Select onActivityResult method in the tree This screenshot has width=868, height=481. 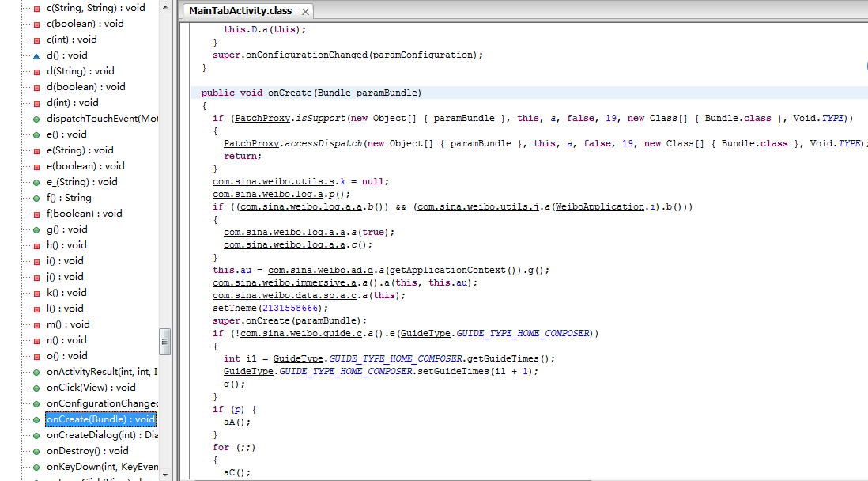[x=101, y=372]
